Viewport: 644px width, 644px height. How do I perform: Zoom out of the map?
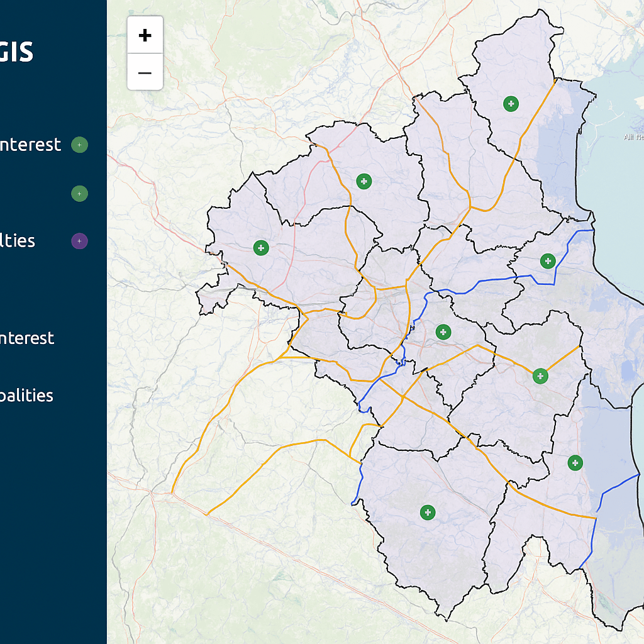pos(145,72)
